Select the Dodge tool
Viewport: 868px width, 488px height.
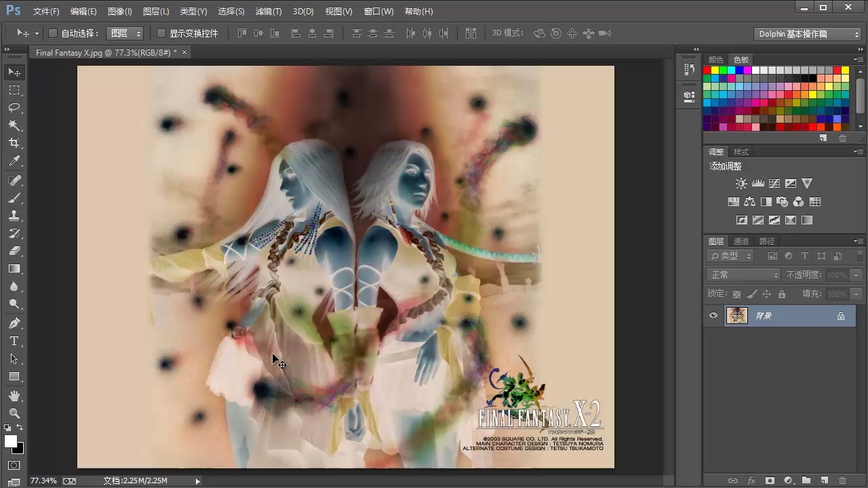(x=14, y=304)
